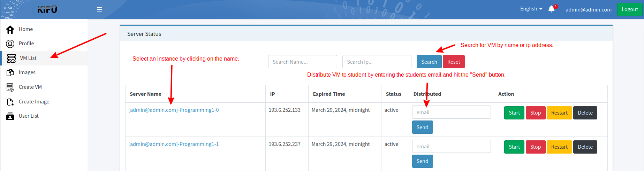Viewport: 644px width, 171px height.
Task: Click the red Reset button
Action: click(x=453, y=62)
